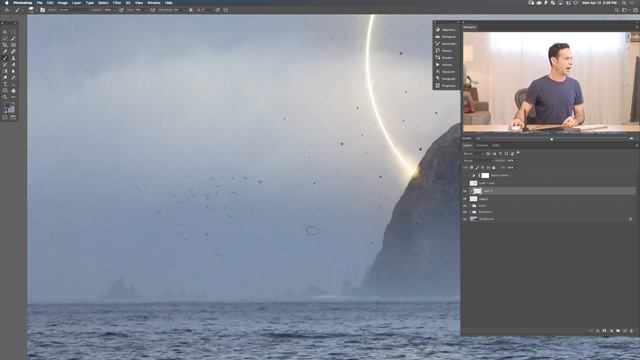Screen dimensions: 640x360
Task: Toggle pressure for size button
Action: [217, 10]
